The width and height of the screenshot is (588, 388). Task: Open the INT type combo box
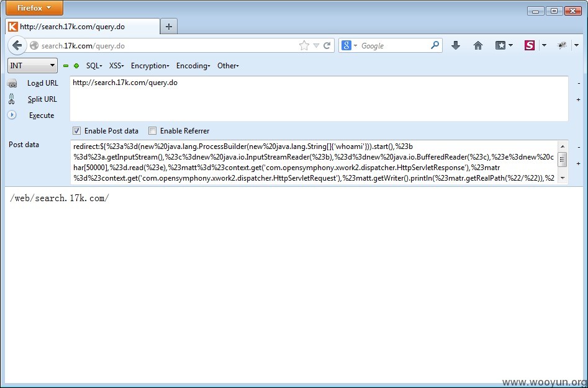click(x=33, y=66)
